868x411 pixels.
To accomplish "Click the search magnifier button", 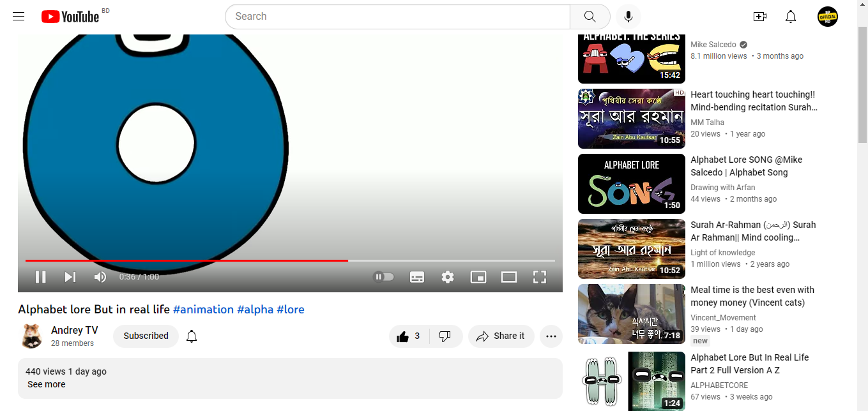I will 590,17.
